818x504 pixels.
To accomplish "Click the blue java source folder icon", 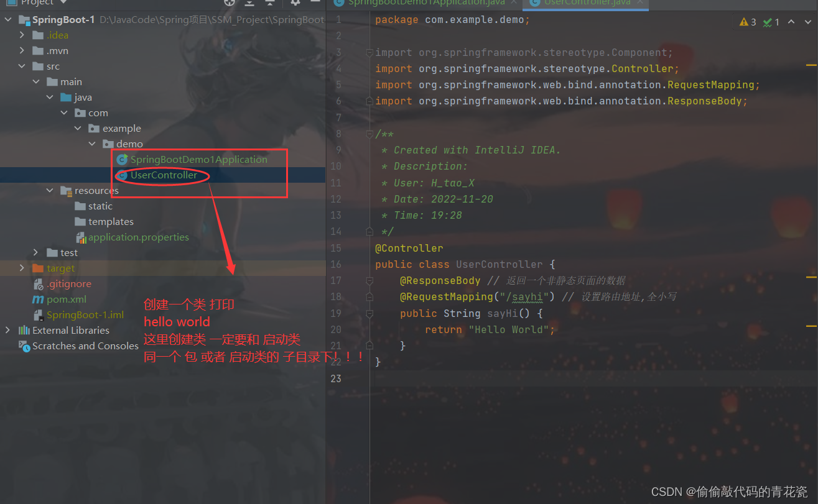I will (66, 98).
